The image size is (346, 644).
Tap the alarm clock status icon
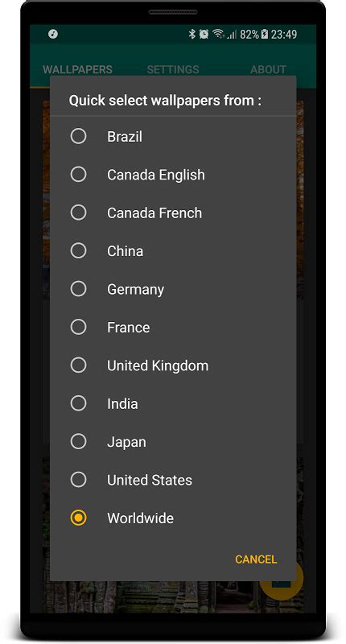click(204, 34)
